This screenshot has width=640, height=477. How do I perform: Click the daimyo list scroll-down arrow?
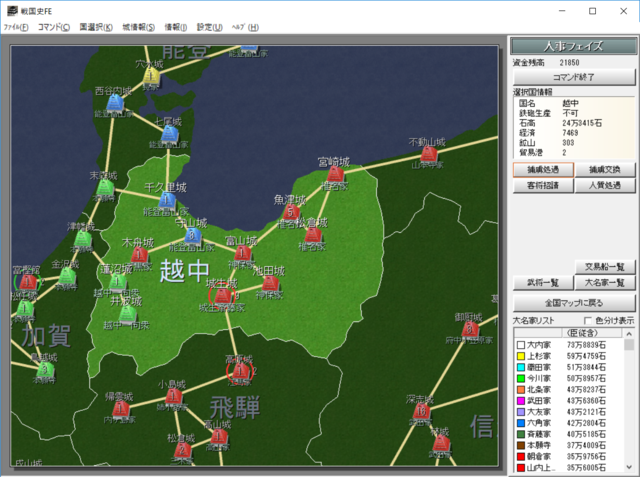(x=629, y=468)
